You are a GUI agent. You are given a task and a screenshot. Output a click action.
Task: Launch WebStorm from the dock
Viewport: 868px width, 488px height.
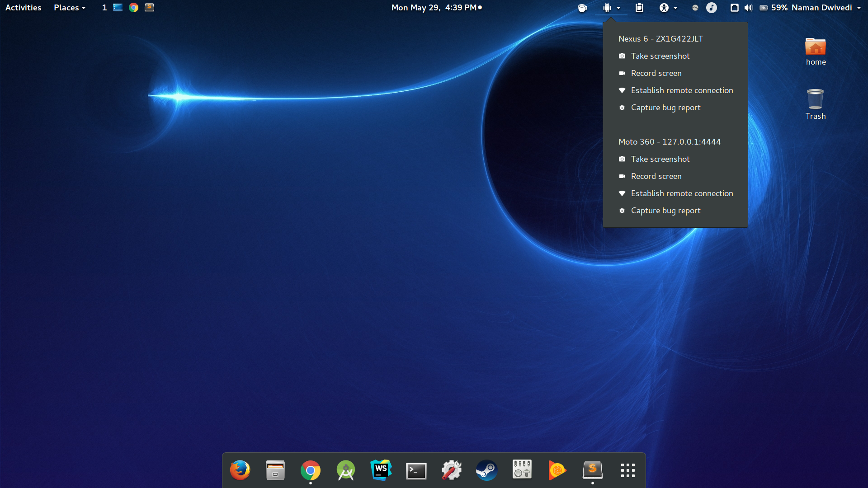point(381,470)
